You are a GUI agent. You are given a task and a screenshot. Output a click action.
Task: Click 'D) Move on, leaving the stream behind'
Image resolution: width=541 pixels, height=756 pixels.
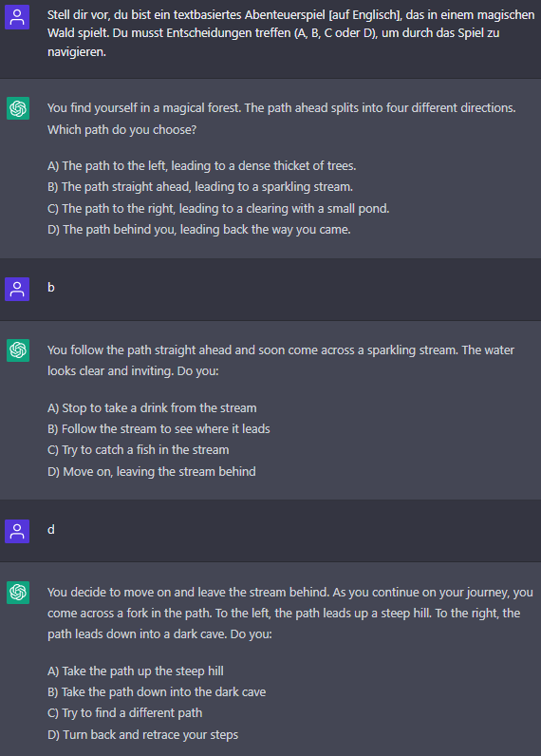click(152, 471)
